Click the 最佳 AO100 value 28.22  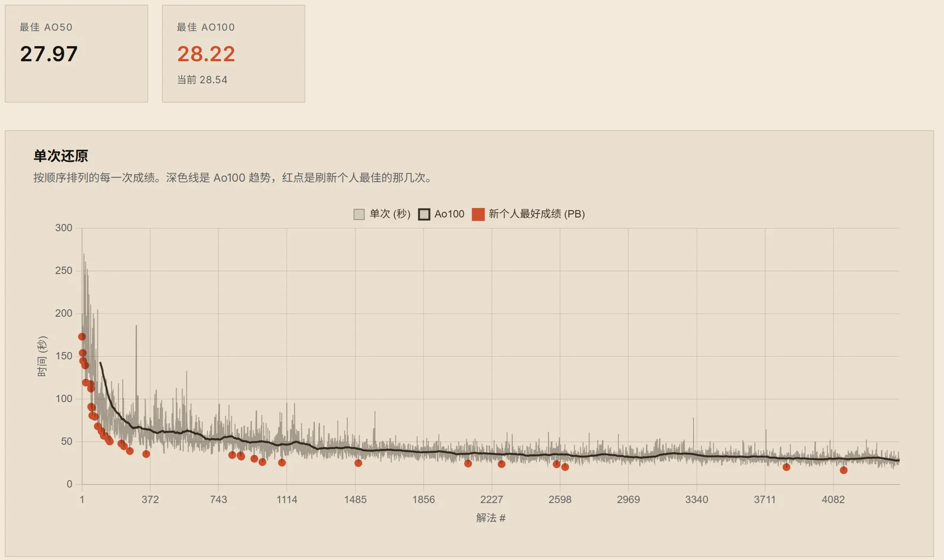(x=206, y=54)
